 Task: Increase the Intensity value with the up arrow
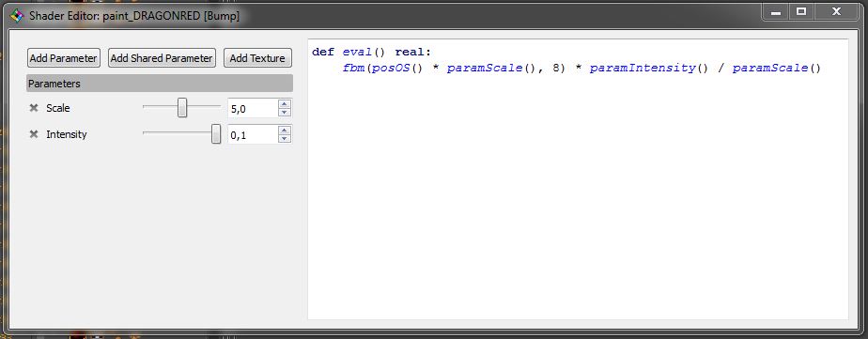(x=285, y=130)
